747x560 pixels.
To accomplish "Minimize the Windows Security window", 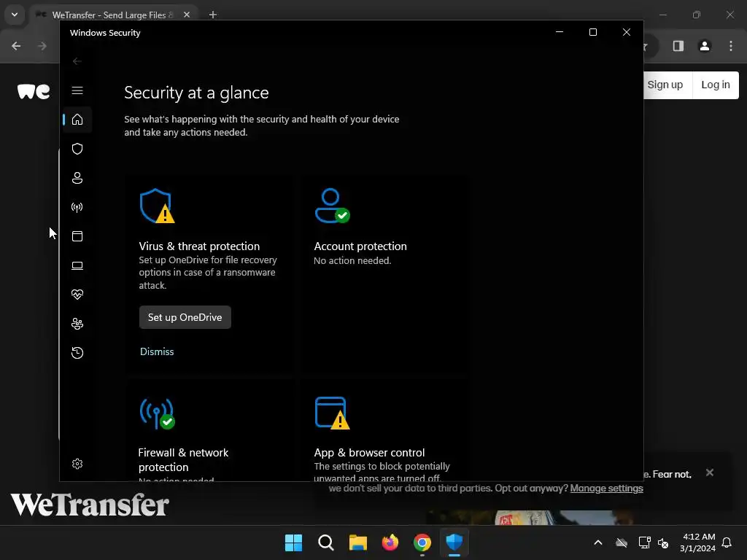I will pyautogui.click(x=560, y=32).
